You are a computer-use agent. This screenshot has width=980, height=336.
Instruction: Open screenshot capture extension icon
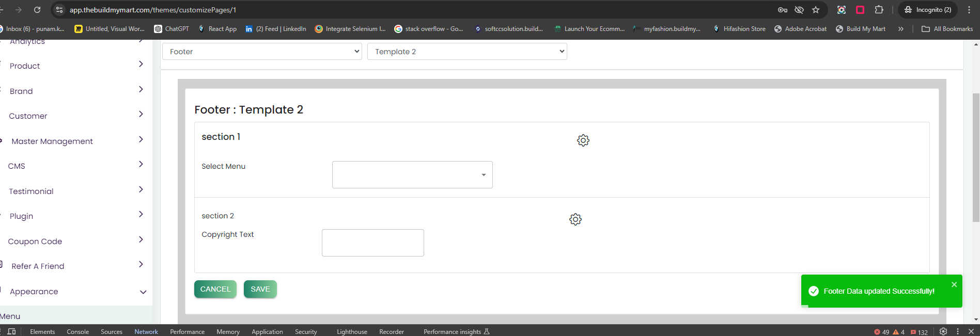pos(842,10)
